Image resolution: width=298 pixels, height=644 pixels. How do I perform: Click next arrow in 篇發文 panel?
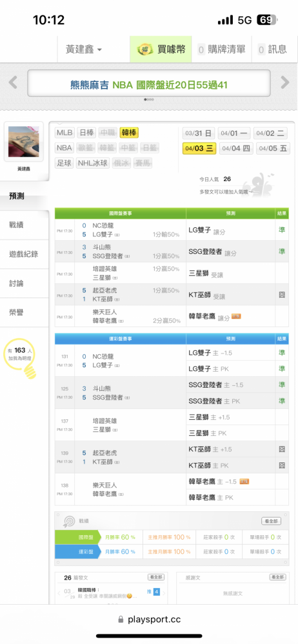[164, 592]
